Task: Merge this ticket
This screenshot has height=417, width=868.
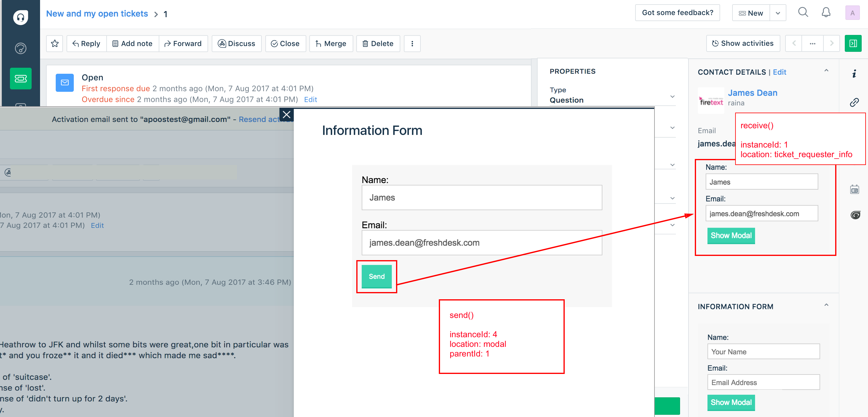Action: pyautogui.click(x=331, y=43)
